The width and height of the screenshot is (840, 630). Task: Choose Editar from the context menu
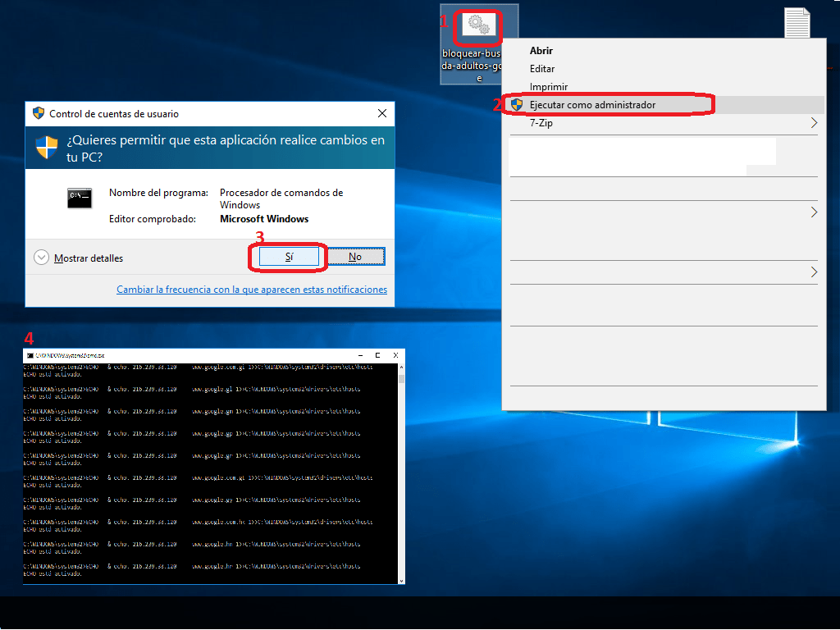click(x=542, y=69)
